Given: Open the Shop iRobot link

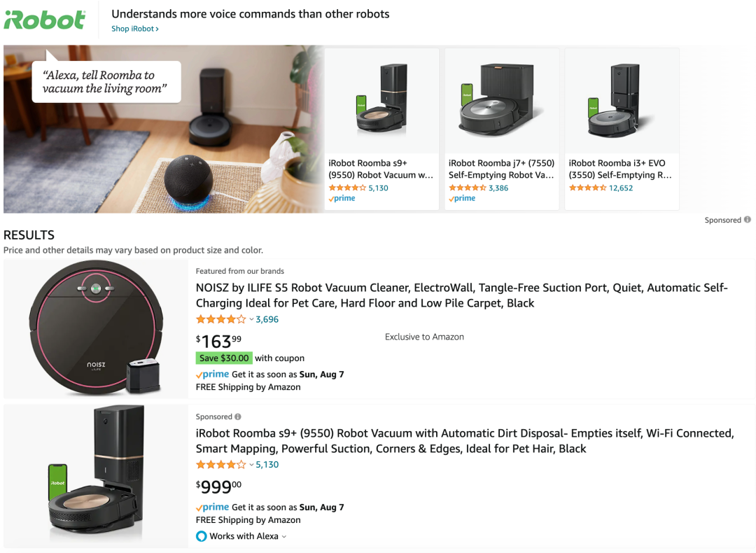Looking at the screenshot, I should (135, 29).
